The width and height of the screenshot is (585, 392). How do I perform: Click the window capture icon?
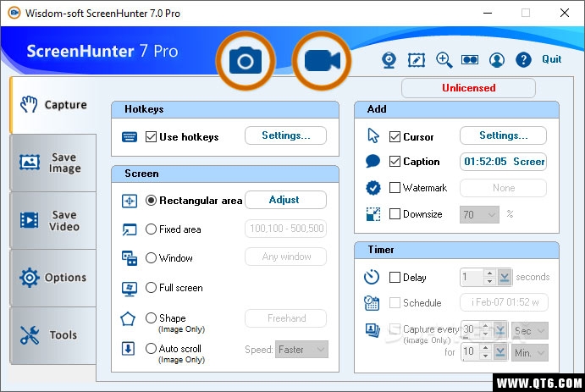(x=130, y=258)
